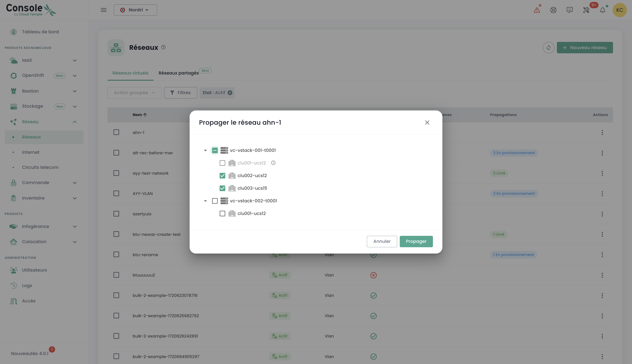
Task: Open the support lifebuoy icon
Action: click(x=553, y=10)
